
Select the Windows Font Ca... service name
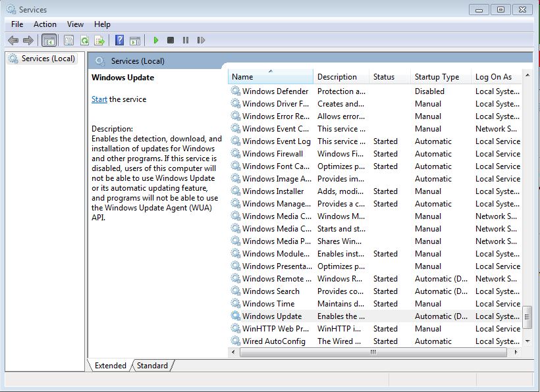[x=276, y=166]
